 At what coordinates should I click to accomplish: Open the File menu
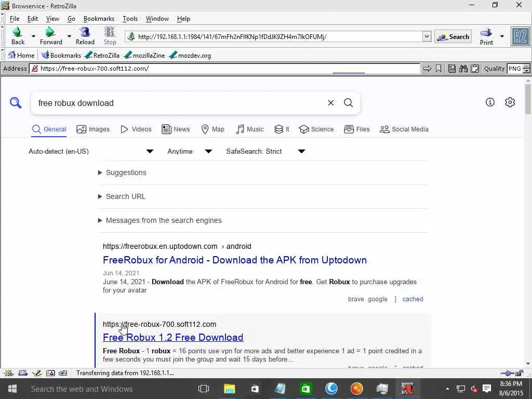[15, 19]
